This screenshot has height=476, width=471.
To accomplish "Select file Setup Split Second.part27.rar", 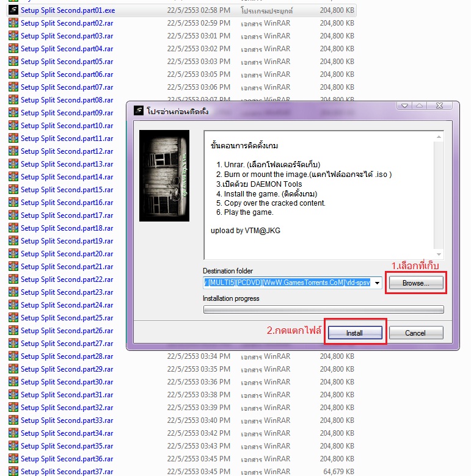I will coord(67,344).
